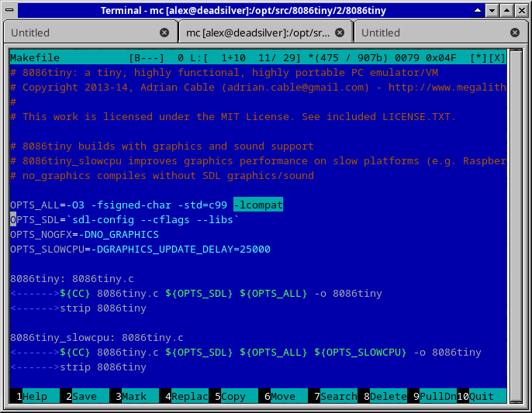
Task: Close the mc [alex@deadsilver] tab
Action: (x=340, y=33)
